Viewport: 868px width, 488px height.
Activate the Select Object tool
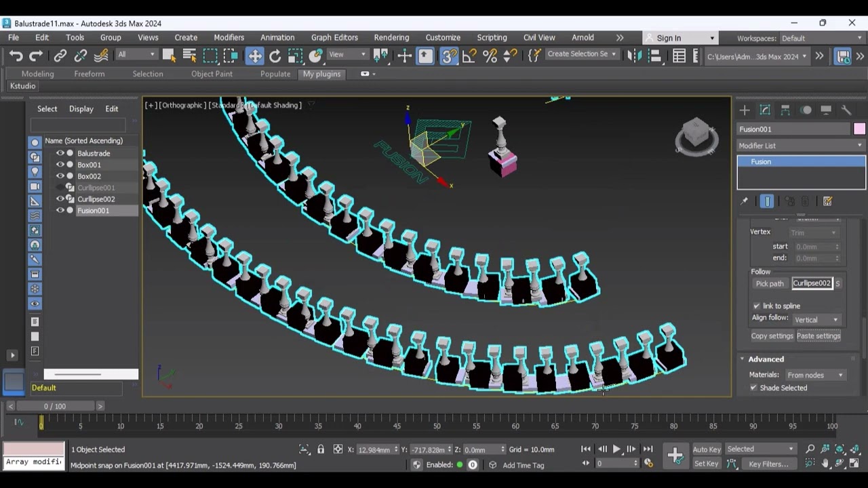pyautogui.click(x=169, y=56)
